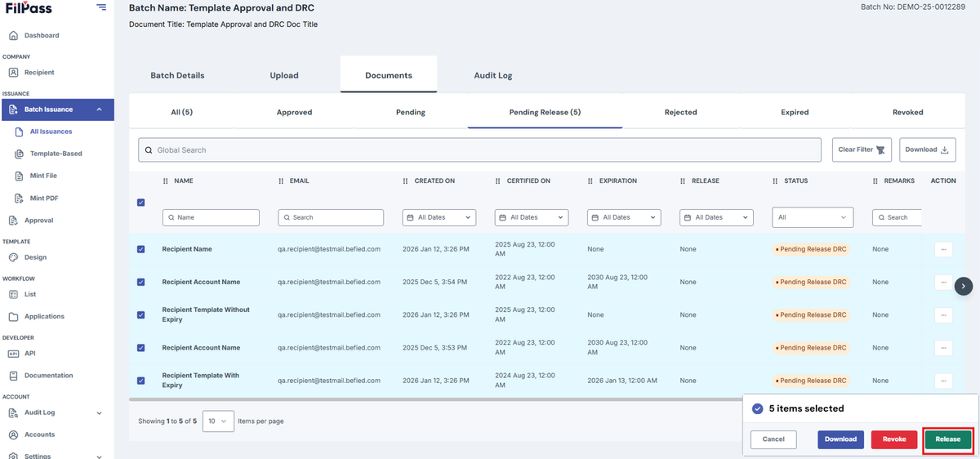Select the Documents tab
The image size is (980, 459).
389,75
